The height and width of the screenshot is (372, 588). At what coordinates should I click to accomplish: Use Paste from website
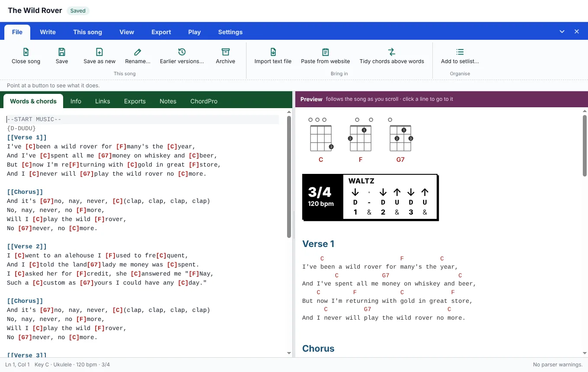[x=326, y=56]
